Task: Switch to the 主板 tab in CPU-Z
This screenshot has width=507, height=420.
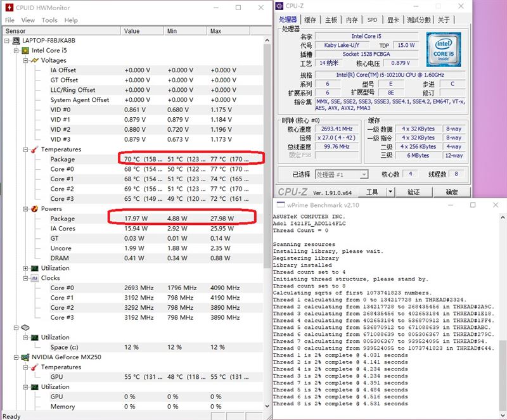Action: (x=331, y=20)
